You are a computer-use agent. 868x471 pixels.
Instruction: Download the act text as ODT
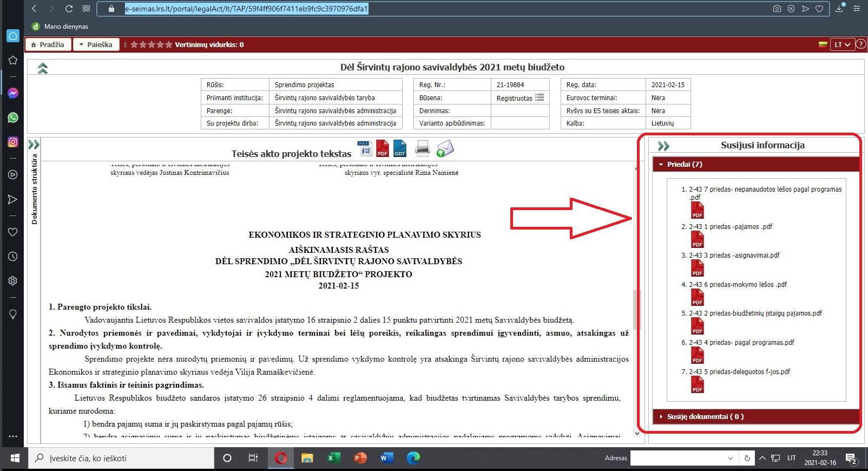[400, 148]
